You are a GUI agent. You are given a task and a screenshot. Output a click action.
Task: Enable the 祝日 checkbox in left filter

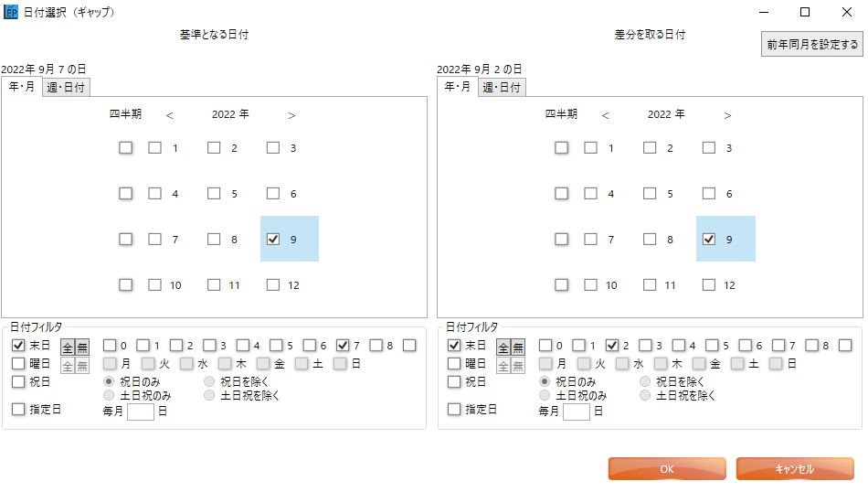(18, 381)
